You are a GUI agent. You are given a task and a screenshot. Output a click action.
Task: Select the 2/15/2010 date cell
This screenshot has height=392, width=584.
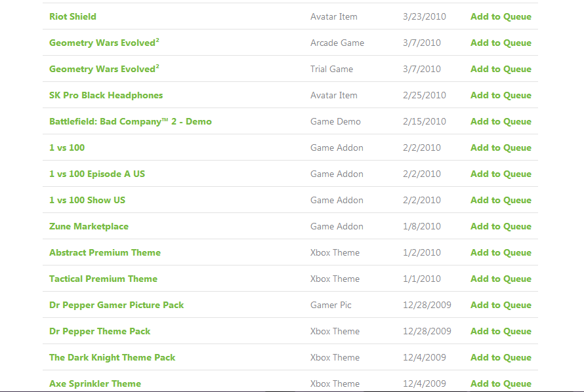click(424, 122)
